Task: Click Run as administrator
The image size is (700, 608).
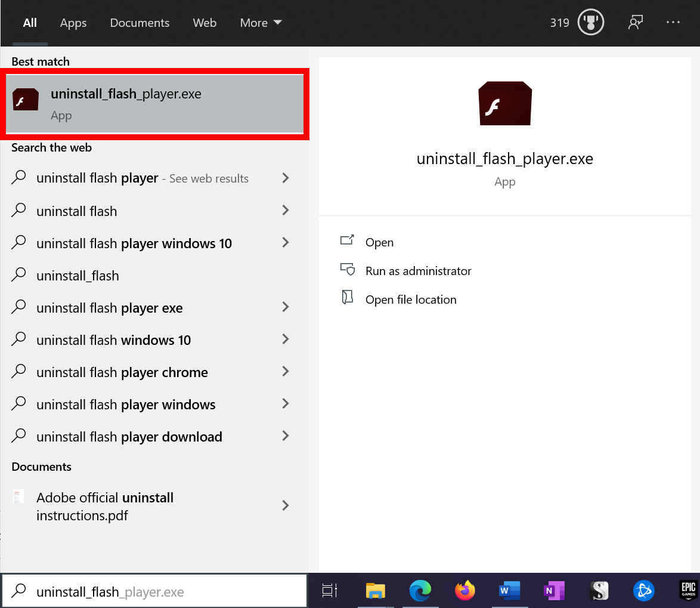Action: pyautogui.click(x=418, y=271)
